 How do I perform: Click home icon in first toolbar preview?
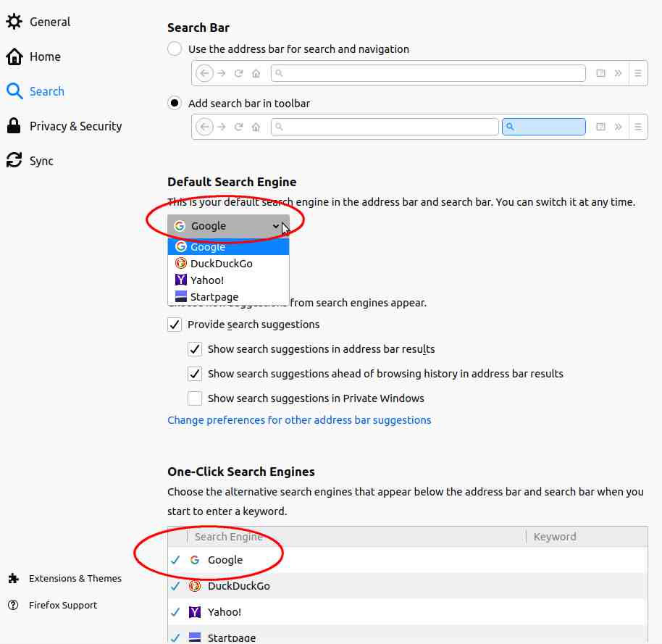point(256,73)
